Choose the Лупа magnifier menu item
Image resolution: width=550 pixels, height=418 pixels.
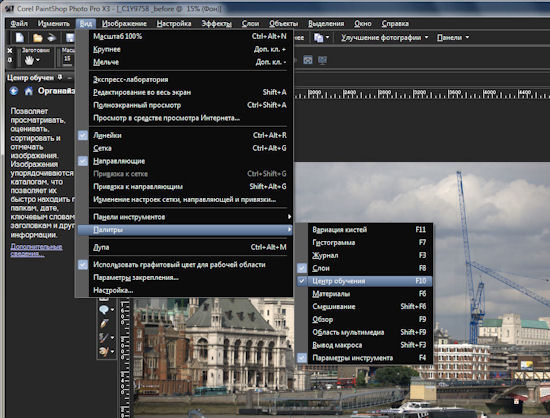coord(185,247)
